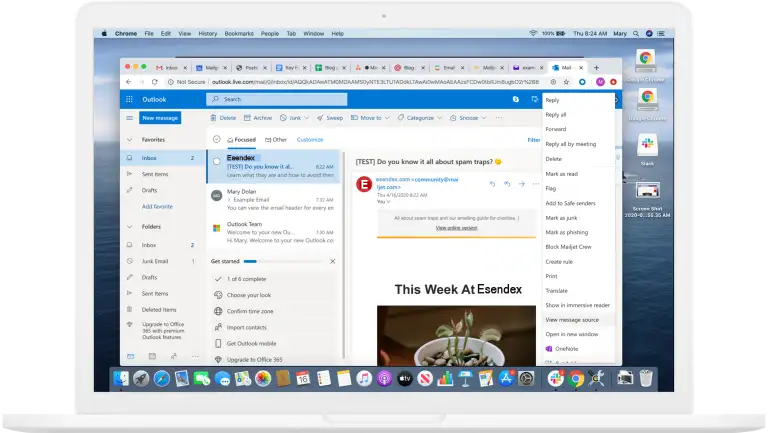The width and height of the screenshot is (768, 433).
Task: Click the Skype icon in Outlook header
Action: tap(516, 99)
